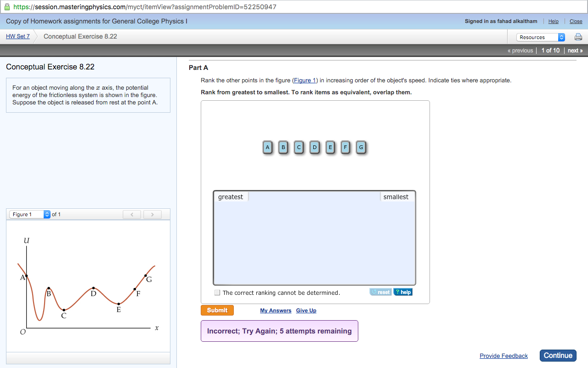Select ranking tile B
The height and width of the screenshot is (368, 588).
(283, 147)
